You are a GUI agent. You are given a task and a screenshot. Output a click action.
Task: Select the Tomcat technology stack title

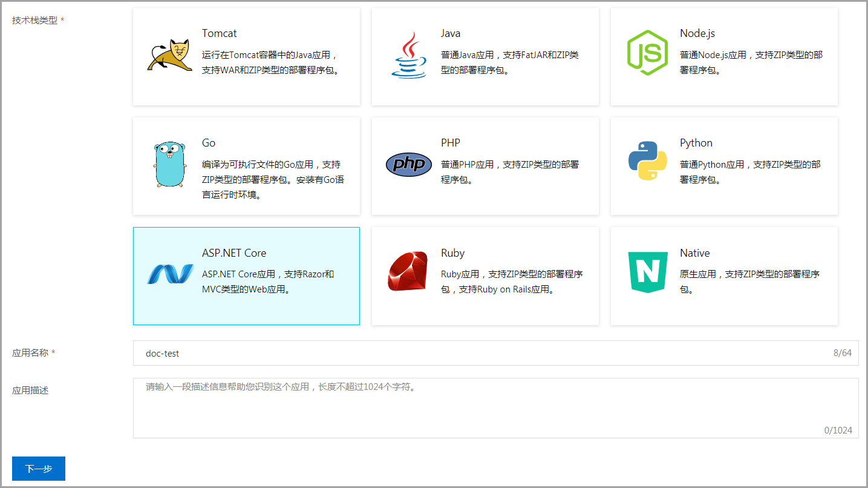pyautogui.click(x=220, y=33)
